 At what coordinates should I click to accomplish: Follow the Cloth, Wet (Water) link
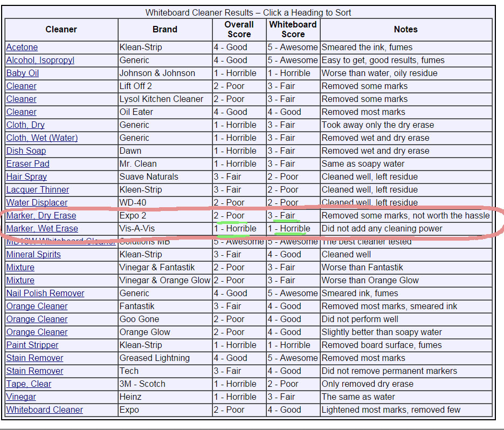coord(42,138)
